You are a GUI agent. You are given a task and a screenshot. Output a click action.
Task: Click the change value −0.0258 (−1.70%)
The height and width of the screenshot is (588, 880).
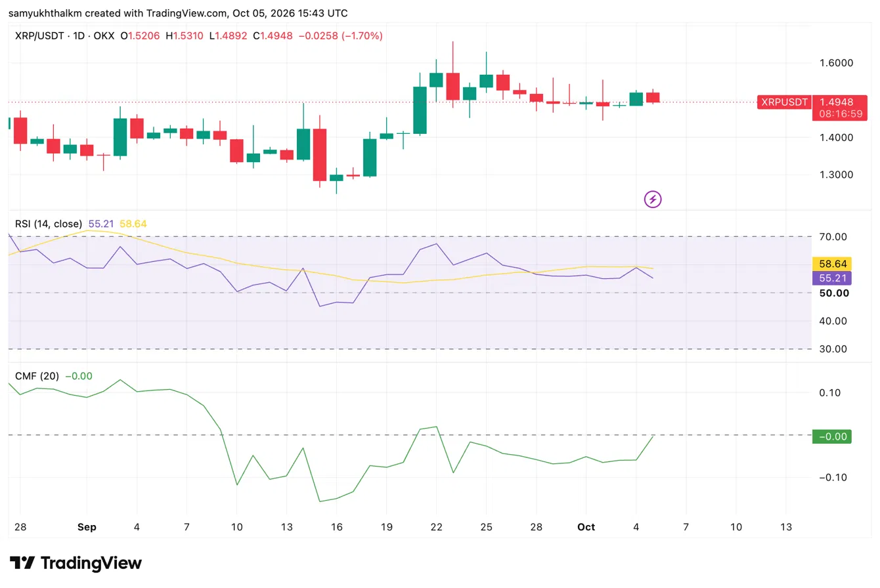pos(340,36)
